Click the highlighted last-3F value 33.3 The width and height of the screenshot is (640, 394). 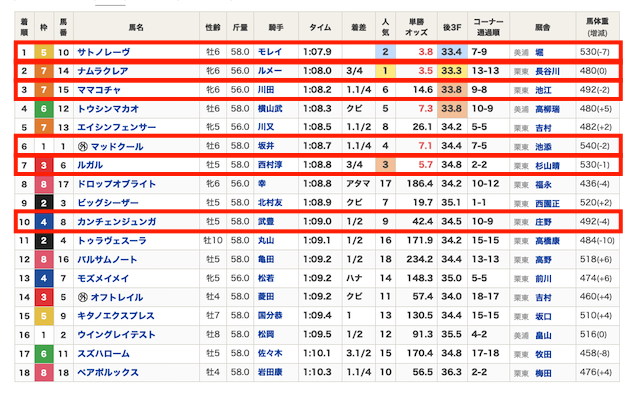click(x=451, y=71)
